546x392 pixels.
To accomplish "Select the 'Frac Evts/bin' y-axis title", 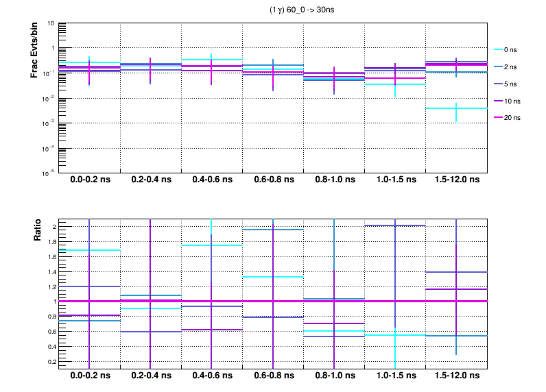I will pyautogui.click(x=34, y=50).
